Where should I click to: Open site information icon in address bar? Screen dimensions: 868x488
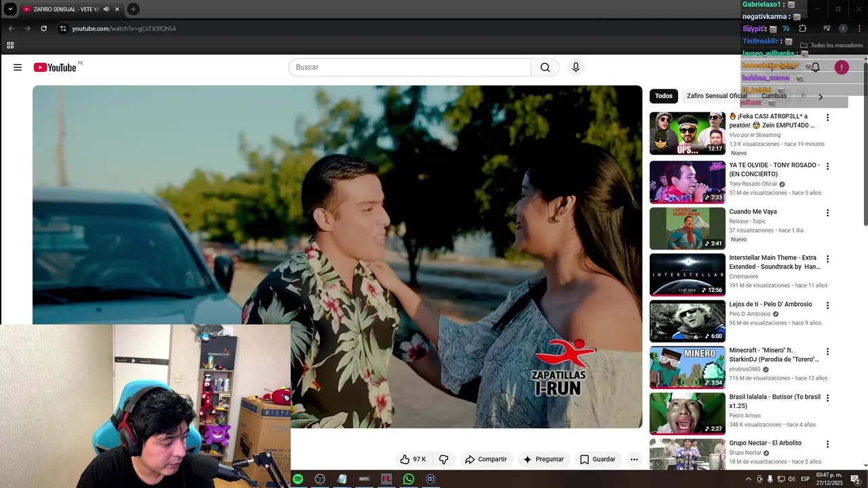click(63, 28)
